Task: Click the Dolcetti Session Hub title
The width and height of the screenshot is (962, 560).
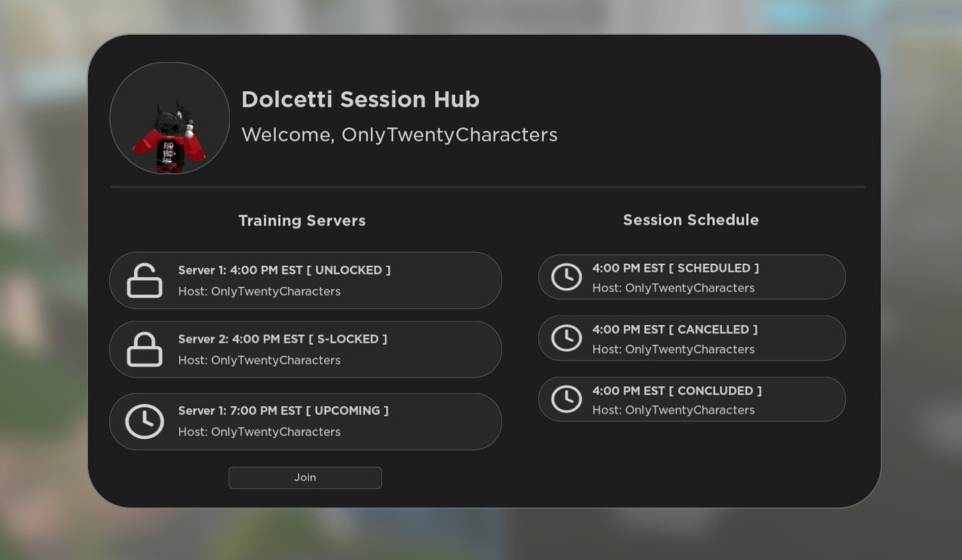Action: point(360,99)
